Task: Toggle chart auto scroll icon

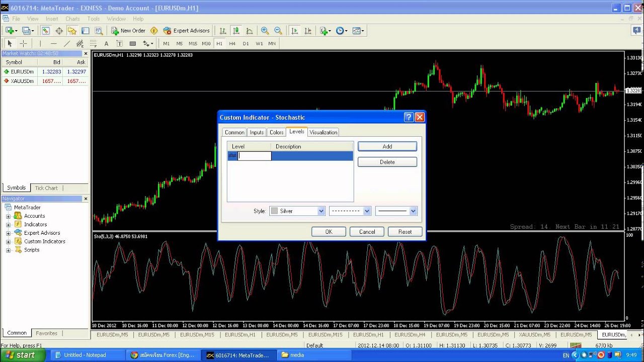Action: click(x=294, y=31)
